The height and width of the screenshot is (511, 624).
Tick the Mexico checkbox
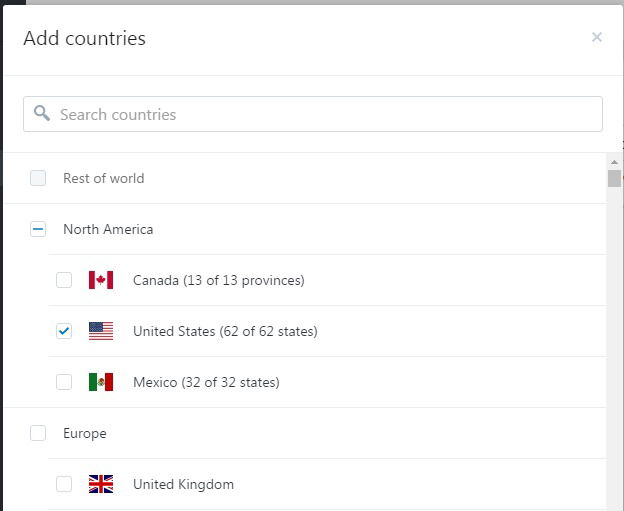(x=64, y=382)
